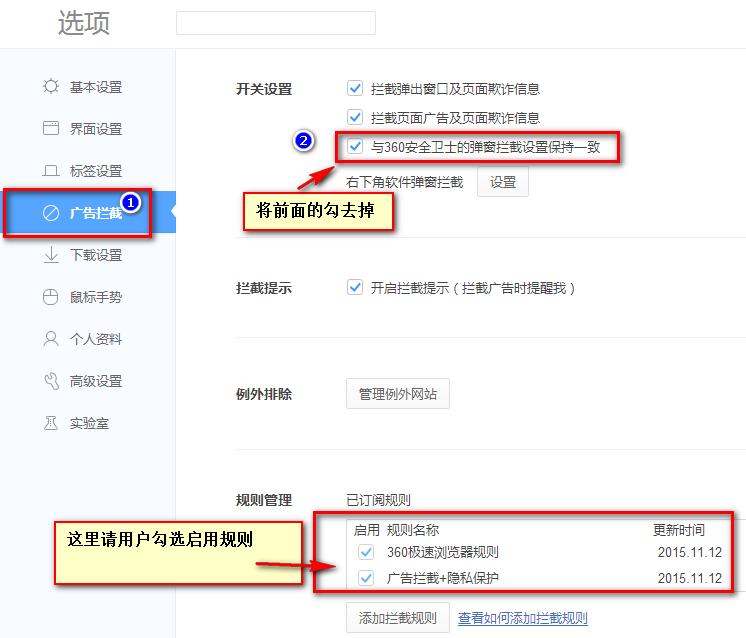The width and height of the screenshot is (746, 638).
Task: Click the wrench icon beside 高级设置
Action: point(51,381)
